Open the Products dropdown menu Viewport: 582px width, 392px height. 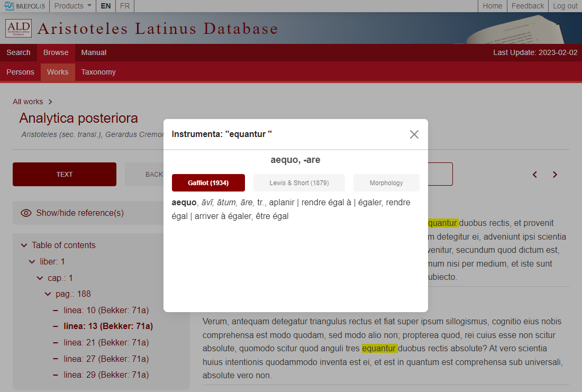[72, 6]
